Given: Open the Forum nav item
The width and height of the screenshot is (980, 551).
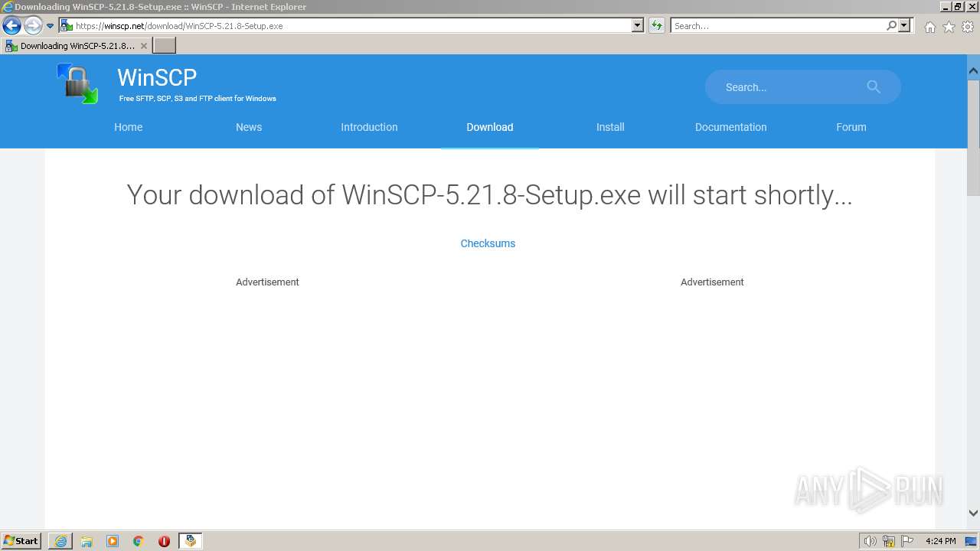Looking at the screenshot, I should click(851, 127).
